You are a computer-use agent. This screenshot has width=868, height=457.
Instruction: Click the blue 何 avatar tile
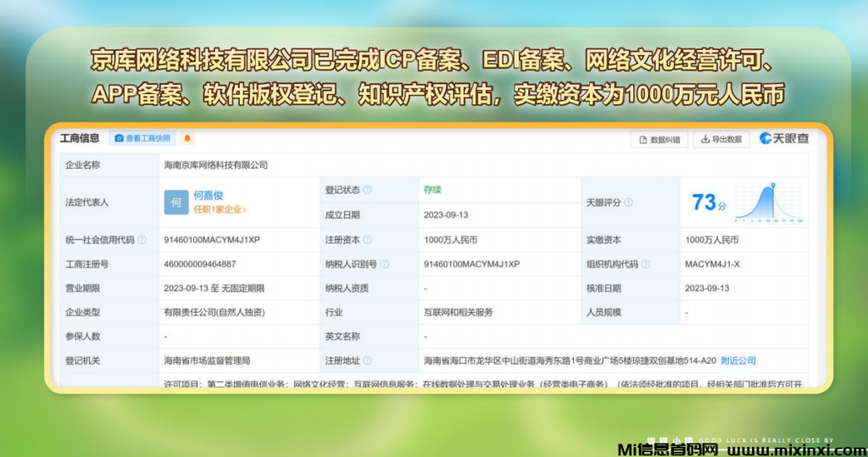pos(176,202)
